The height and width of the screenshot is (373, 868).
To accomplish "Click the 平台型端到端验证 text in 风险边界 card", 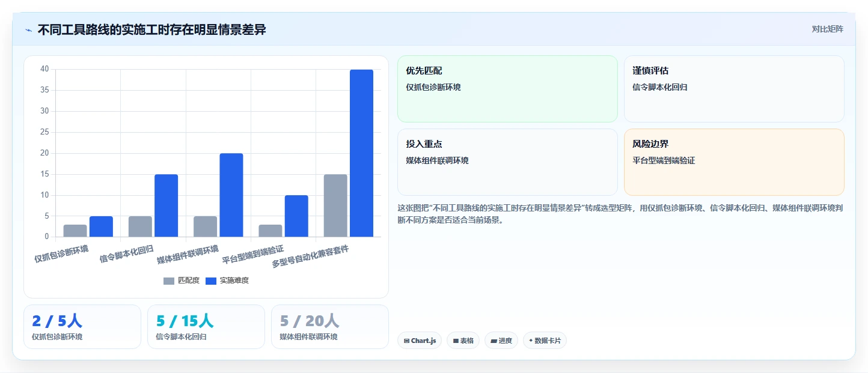I will click(664, 160).
